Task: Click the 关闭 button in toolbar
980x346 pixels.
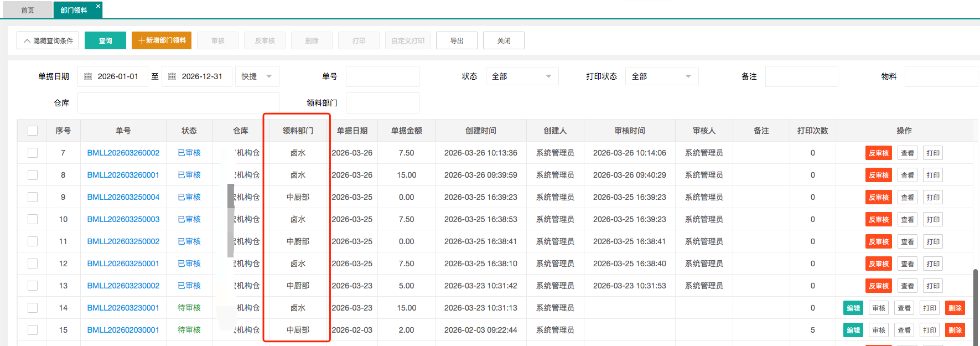Action: tap(504, 40)
